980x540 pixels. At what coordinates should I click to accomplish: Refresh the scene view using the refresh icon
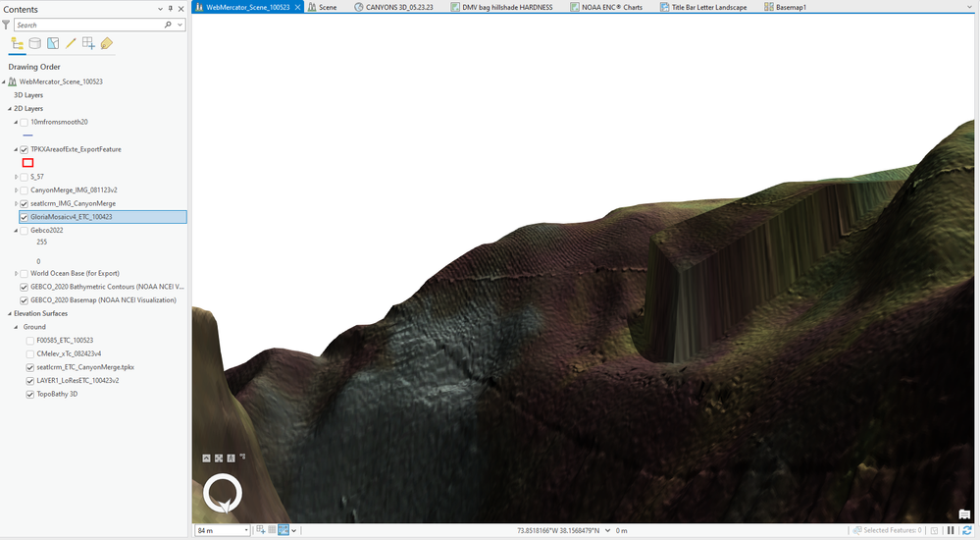tap(967, 530)
